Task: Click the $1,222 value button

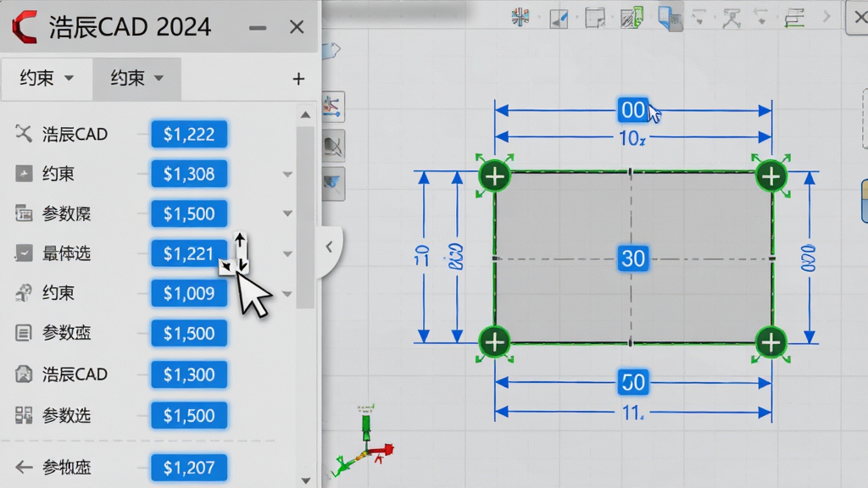Action: [x=189, y=134]
